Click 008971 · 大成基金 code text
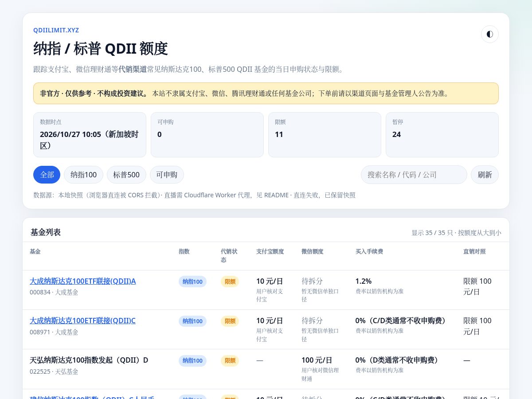Screen dimensions: 532x399 point(54,332)
